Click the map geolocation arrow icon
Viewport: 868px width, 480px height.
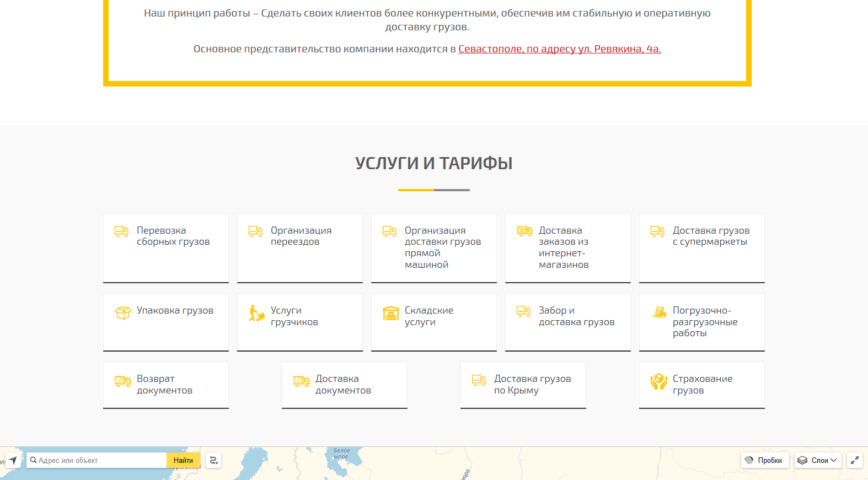[13, 460]
